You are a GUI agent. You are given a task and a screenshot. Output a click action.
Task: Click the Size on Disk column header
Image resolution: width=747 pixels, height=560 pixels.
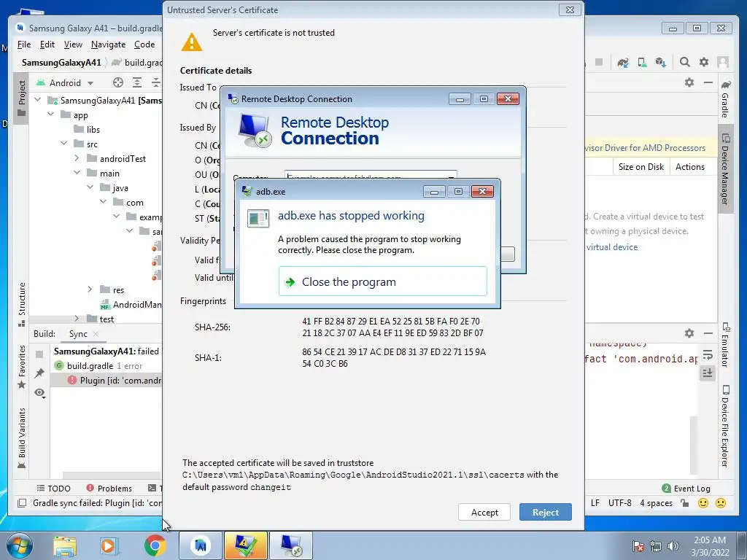[x=640, y=167]
